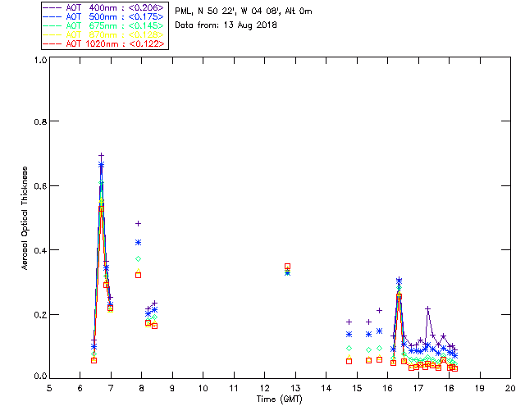Click the x-axis tick label 10
The height and width of the screenshot is (420, 525).
click(203, 389)
